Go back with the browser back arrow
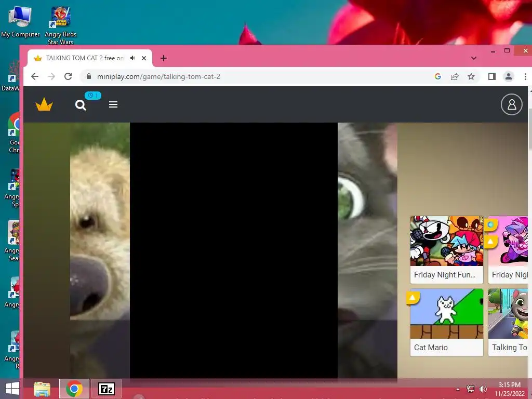 [x=35, y=76]
